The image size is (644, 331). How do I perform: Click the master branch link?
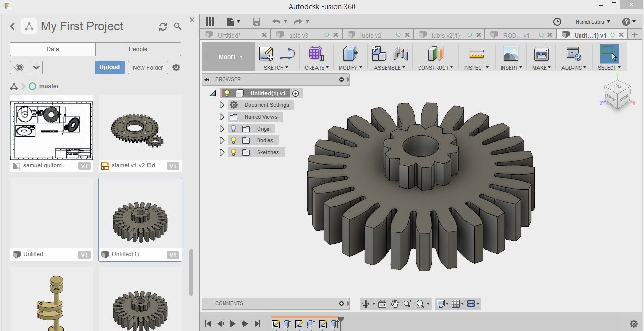pos(49,86)
